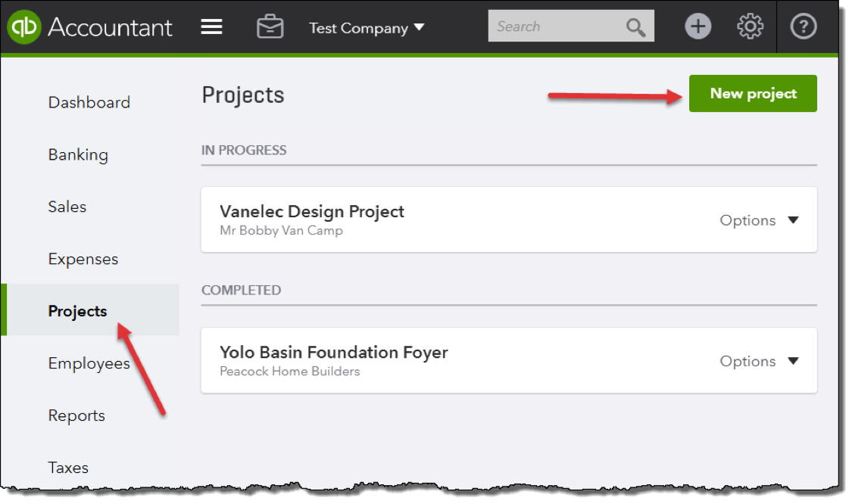
Task: Open the Employees page
Action: [x=89, y=363]
